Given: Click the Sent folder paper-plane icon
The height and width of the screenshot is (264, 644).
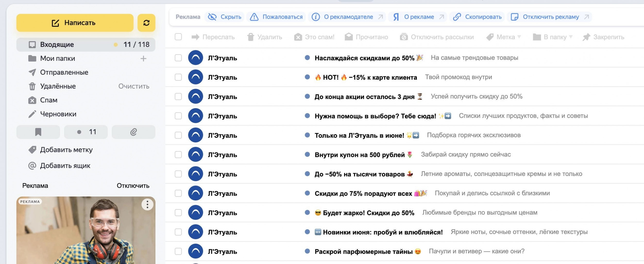Looking at the screenshot, I should pos(32,72).
